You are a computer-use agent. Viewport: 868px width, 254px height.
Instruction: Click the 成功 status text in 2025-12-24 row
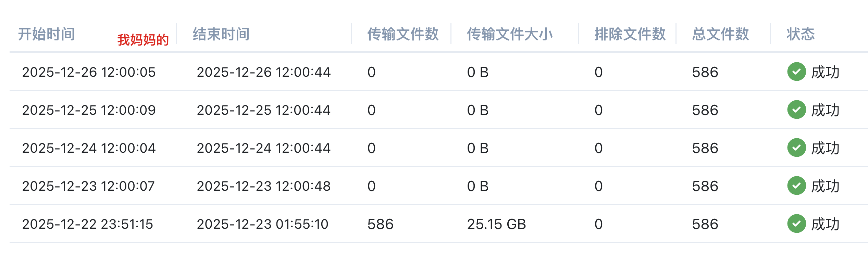tap(826, 148)
